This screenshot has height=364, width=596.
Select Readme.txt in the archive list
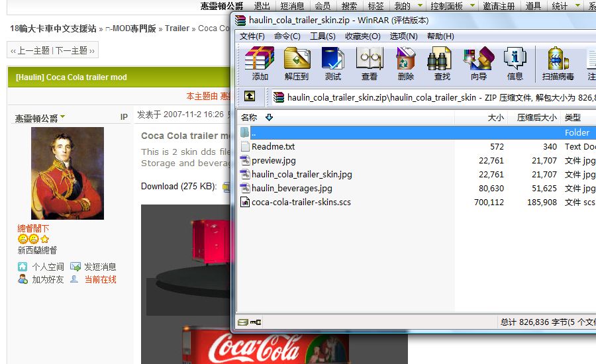tap(273, 147)
